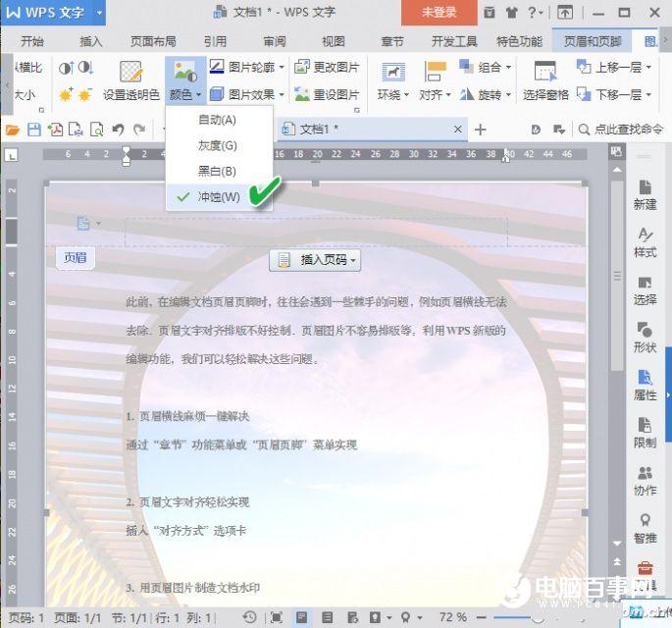This screenshot has width=672, height=628.
Task: Decrease picture brightness sun icon
Action: pos(85,94)
